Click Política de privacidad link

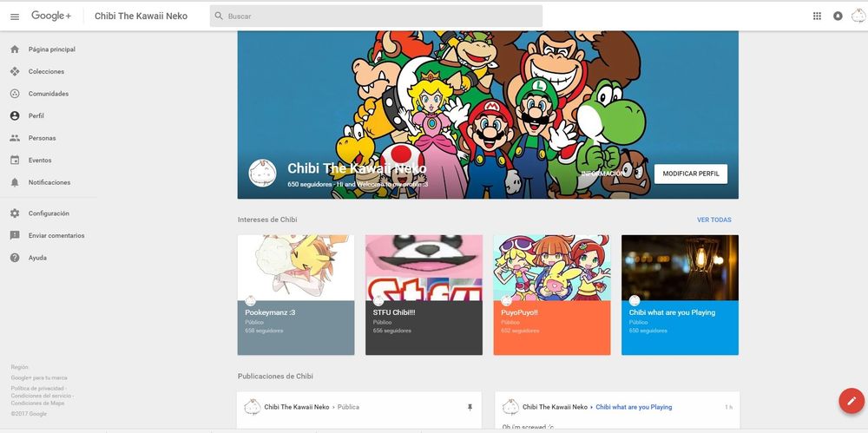pos(37,388)
